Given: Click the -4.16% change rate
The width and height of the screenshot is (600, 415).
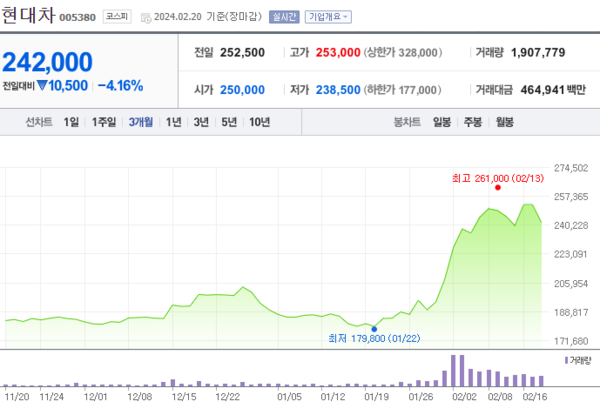Looking at the screenshot, I should tap(121, 86).
